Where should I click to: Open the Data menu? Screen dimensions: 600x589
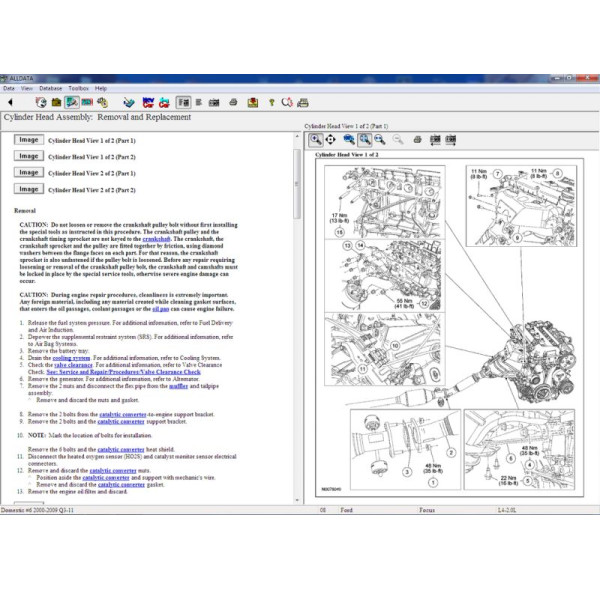[9, 88]
